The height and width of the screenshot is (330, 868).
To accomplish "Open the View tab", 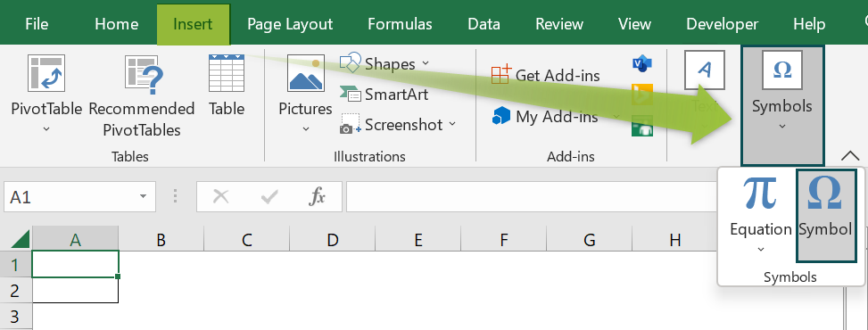I will 634,24.
